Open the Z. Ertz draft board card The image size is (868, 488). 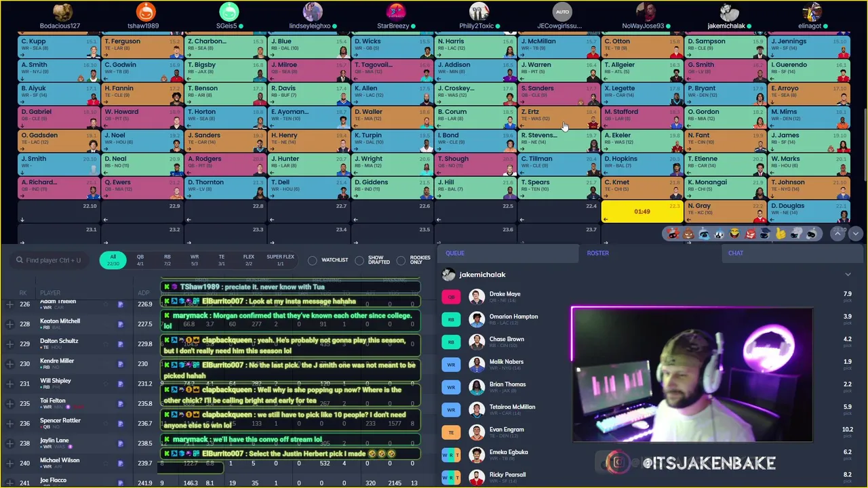click(559, 117)
